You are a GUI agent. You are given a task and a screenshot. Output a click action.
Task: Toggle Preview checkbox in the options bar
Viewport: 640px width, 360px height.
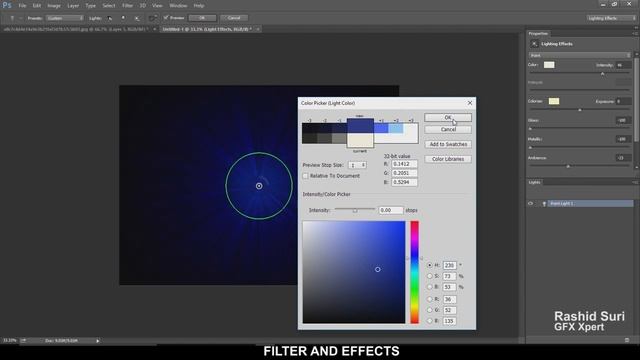(166, 18)
